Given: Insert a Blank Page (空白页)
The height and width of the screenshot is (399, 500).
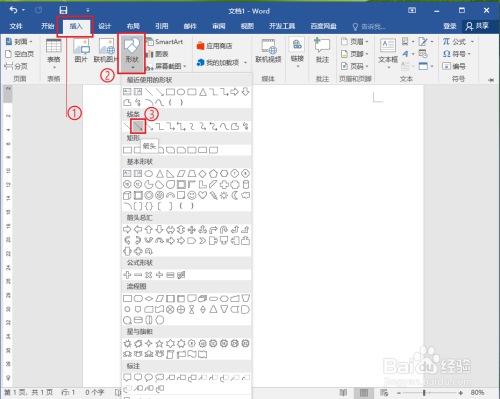Looking at the screenshot, I should click(x=20, y=54).
